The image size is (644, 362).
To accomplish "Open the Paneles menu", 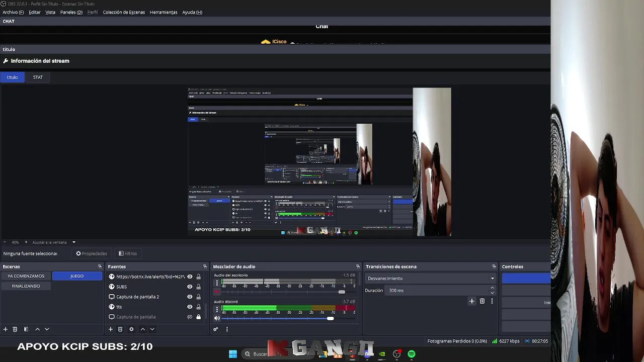I will (71, 12).
